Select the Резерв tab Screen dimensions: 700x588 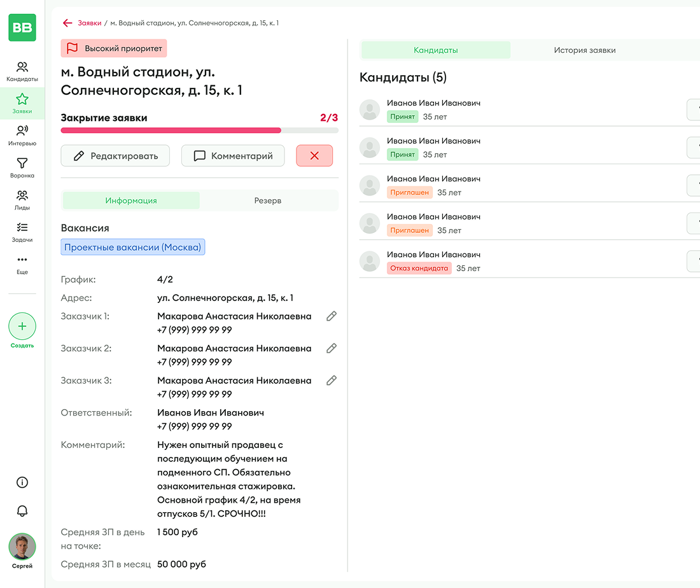coord(268,200)
